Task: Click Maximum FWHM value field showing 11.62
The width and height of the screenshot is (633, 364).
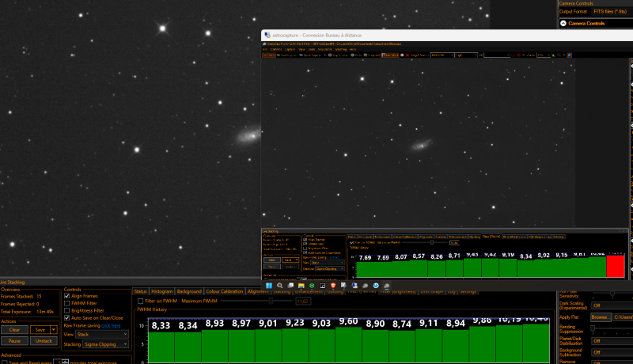Action: point(303,301)
